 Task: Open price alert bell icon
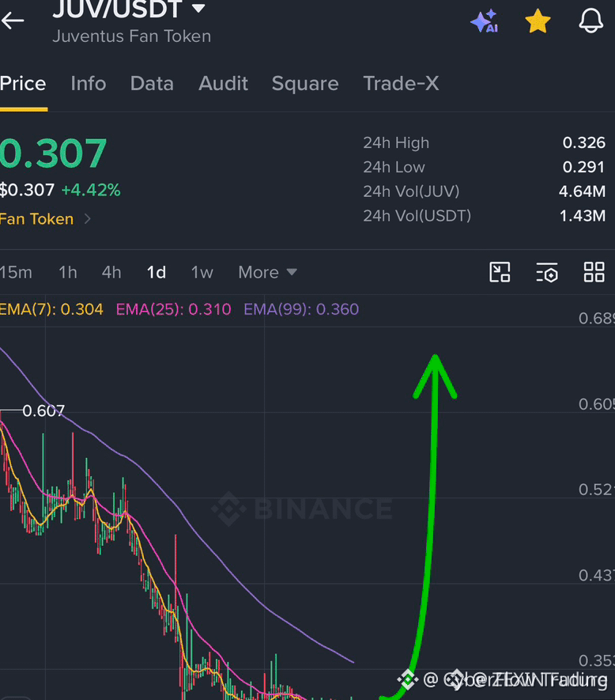591,21
